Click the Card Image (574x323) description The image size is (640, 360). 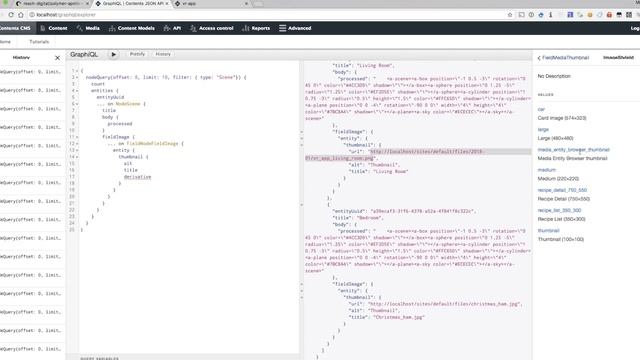point(562,118)
